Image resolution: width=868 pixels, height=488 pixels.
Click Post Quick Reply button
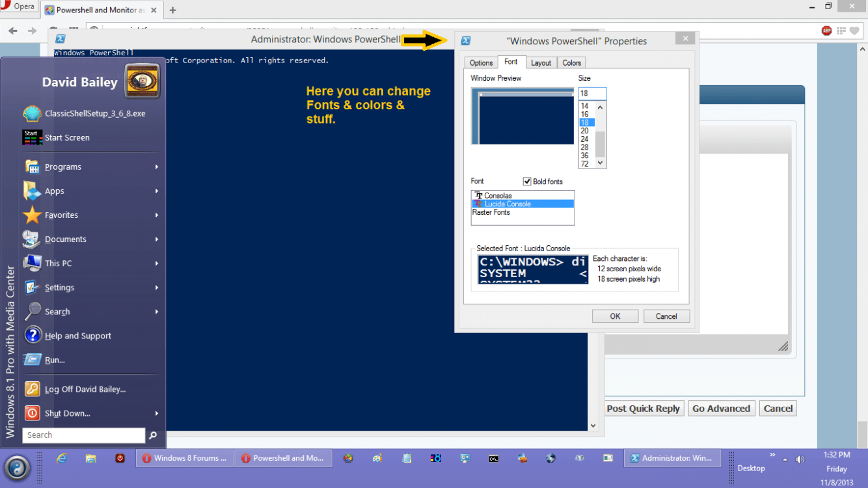pos(643,409)
